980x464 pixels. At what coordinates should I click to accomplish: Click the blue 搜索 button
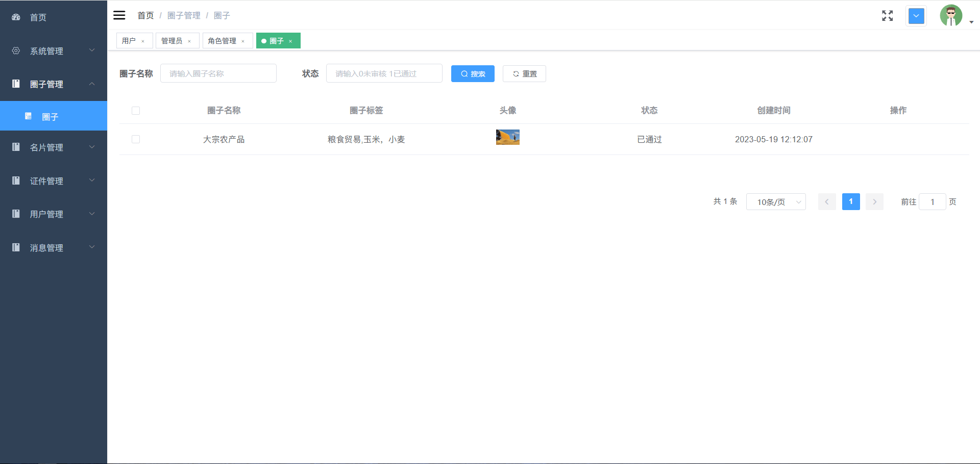point(473,73)
